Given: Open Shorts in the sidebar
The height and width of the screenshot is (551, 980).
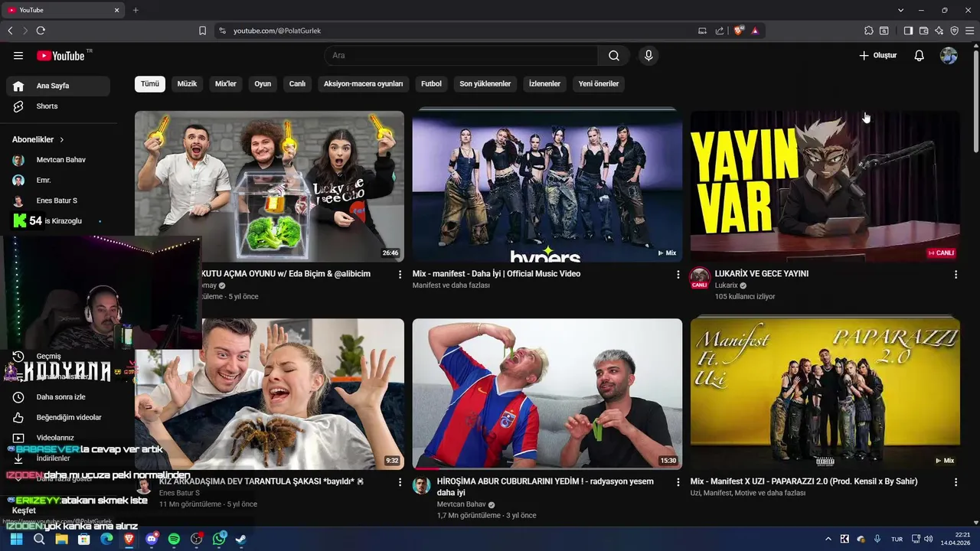Looking at the screenshot, I should click(58, 106).
